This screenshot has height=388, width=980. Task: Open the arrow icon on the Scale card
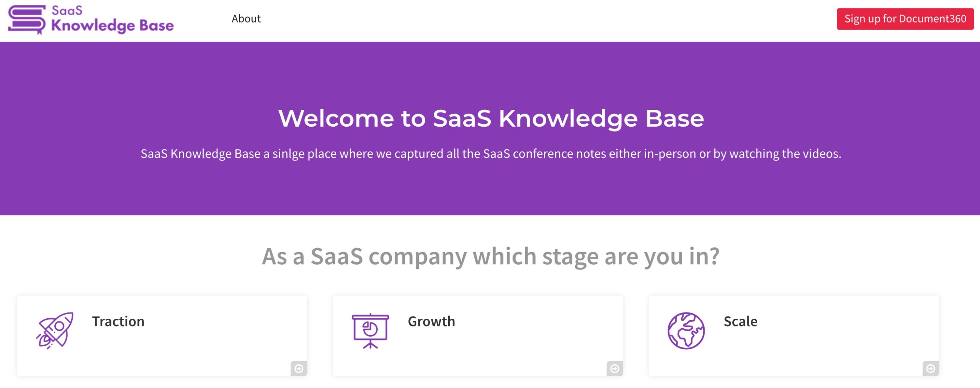pos(930,369)
